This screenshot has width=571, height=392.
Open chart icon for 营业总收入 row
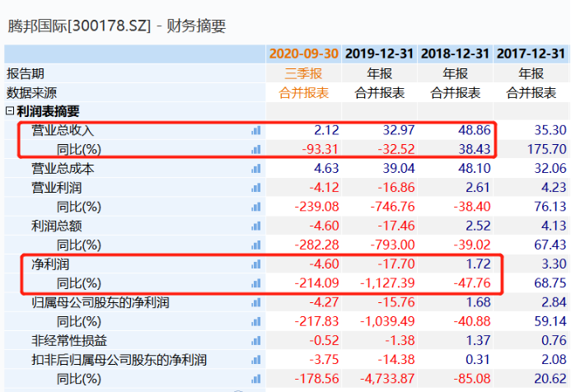coord(256,130)
